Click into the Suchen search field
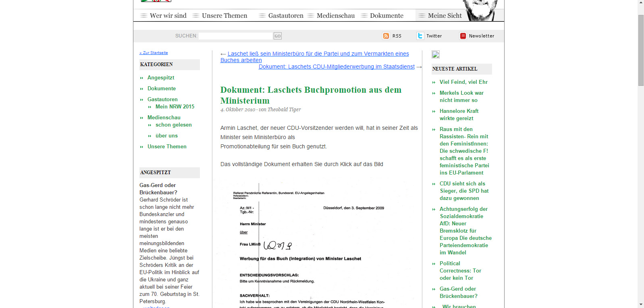This screenshot has height=308, width=644. point(236,36)
